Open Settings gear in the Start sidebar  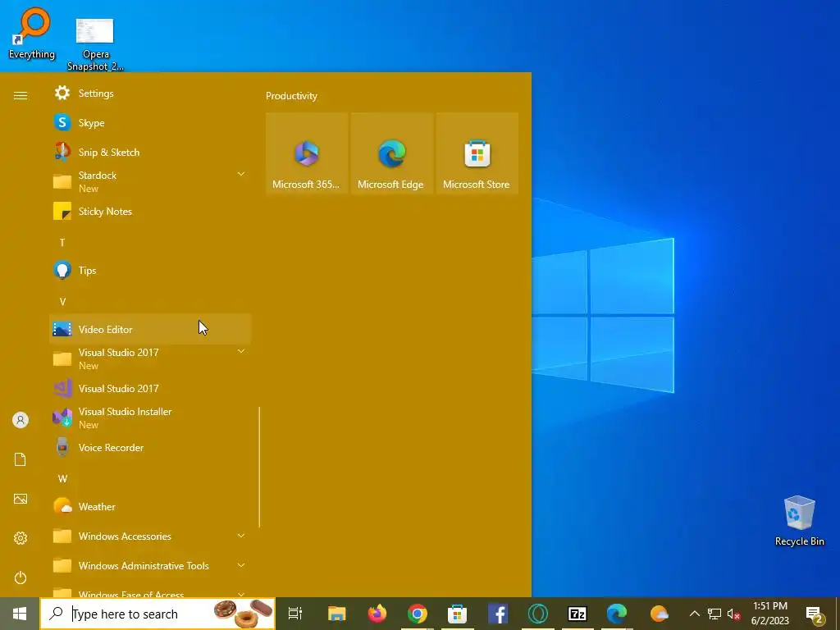(x=21, y=538)
